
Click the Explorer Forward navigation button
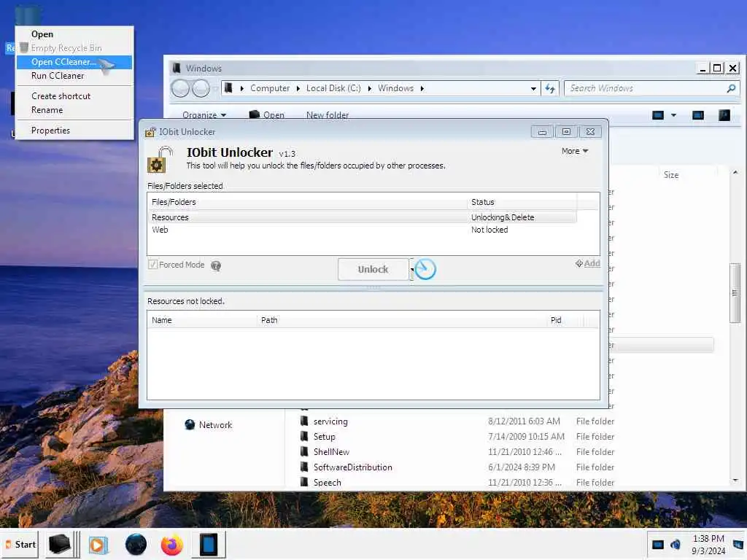[201, 88]
